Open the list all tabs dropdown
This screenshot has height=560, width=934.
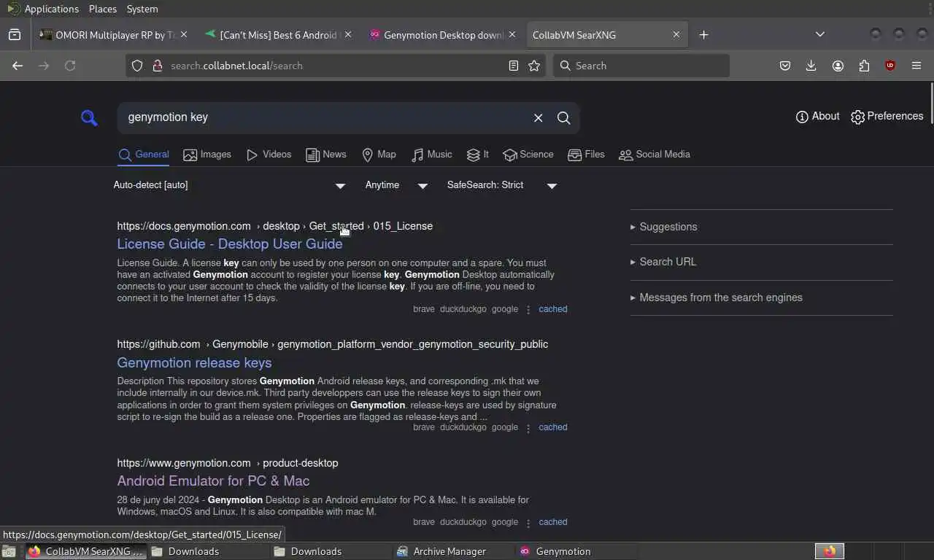click(x=820, y=34)
